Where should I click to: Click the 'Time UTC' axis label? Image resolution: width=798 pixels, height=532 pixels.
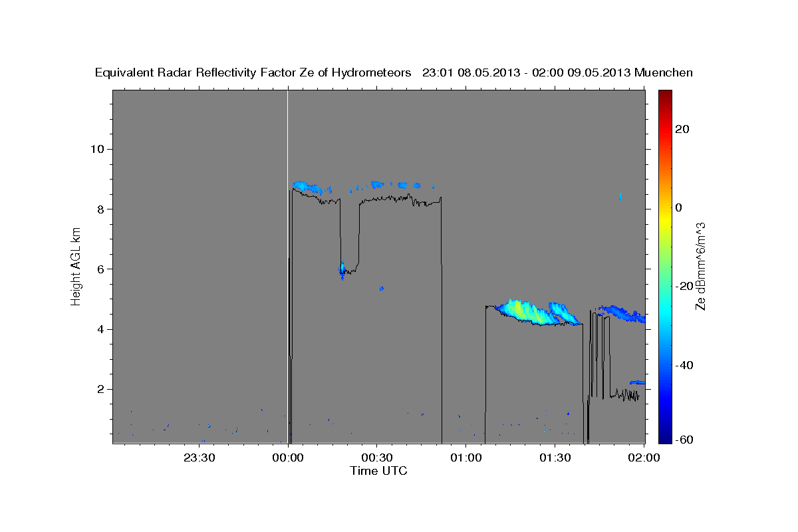tap(378, 471)
